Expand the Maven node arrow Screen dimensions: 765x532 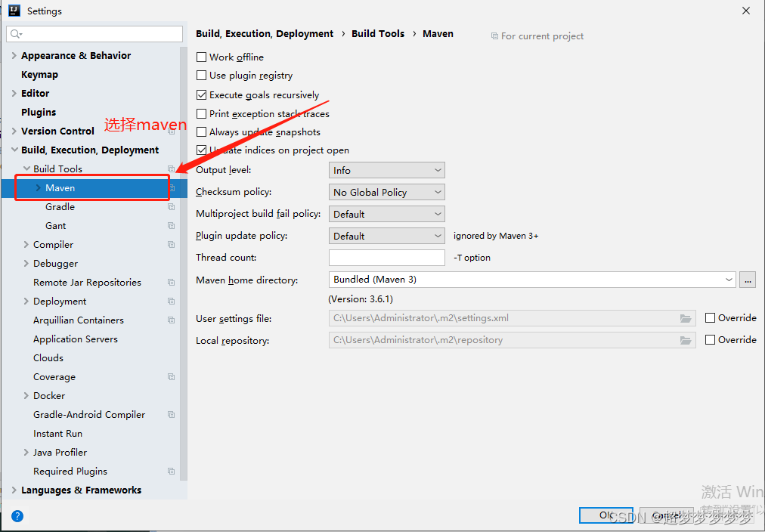(38, 187)
